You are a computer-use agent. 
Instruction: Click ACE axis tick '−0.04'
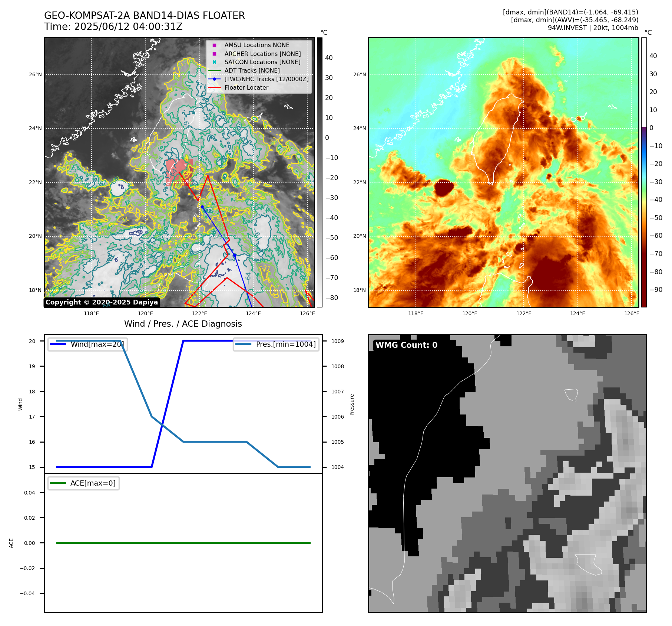[x=27, y=593]
